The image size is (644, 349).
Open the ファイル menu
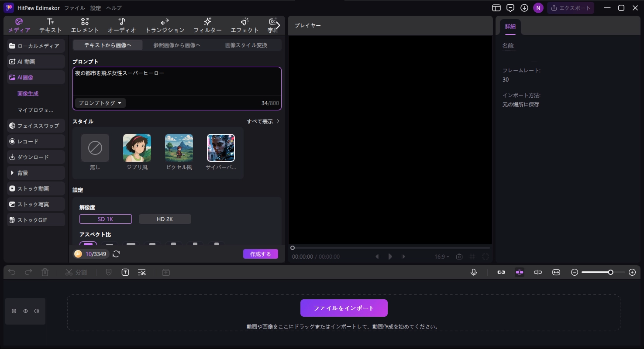(x=75, y=8)
